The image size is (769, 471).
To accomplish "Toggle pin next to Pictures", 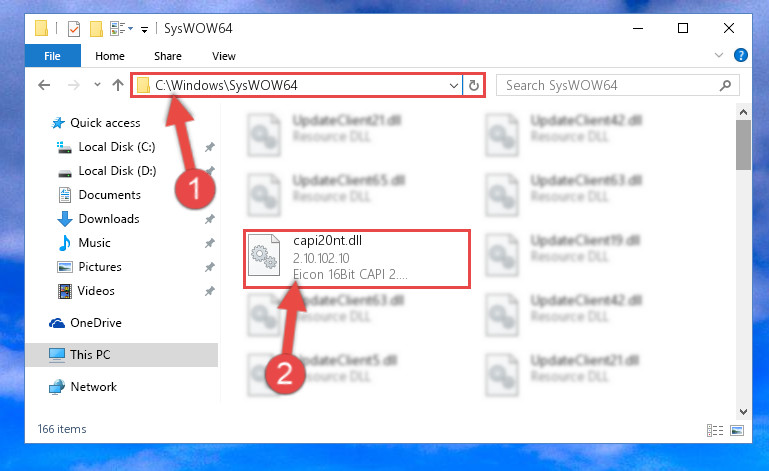I will [x=210, y=267].
